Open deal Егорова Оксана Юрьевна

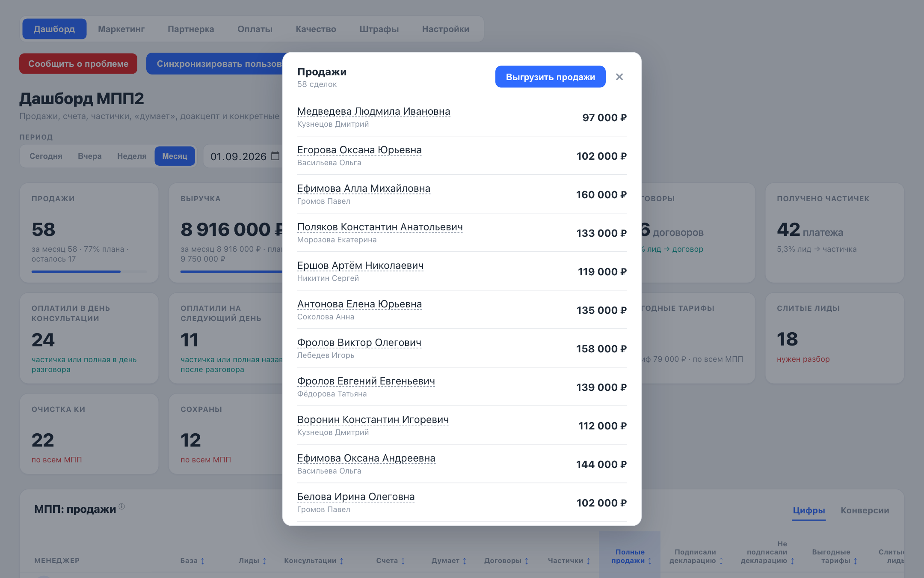tap(359, 150)
